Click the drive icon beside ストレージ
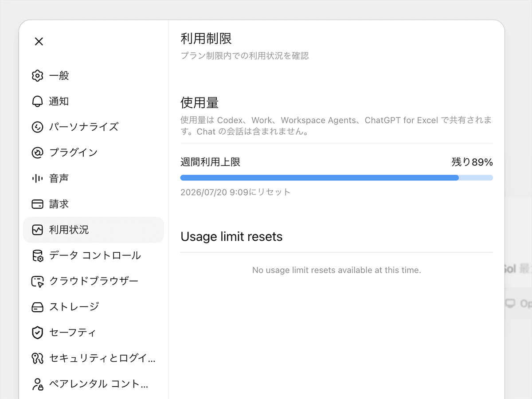Screen dimensions: 532x399 point(38,307)
